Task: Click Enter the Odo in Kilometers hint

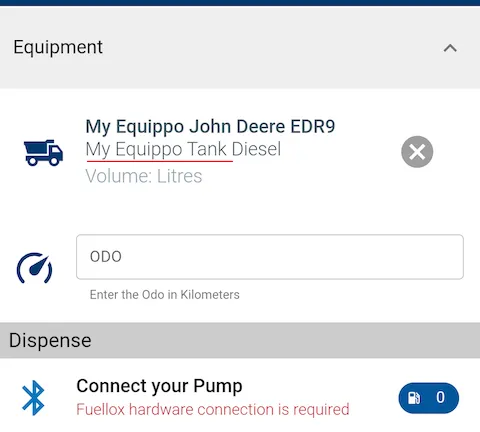Action: [x=165, y=295]
